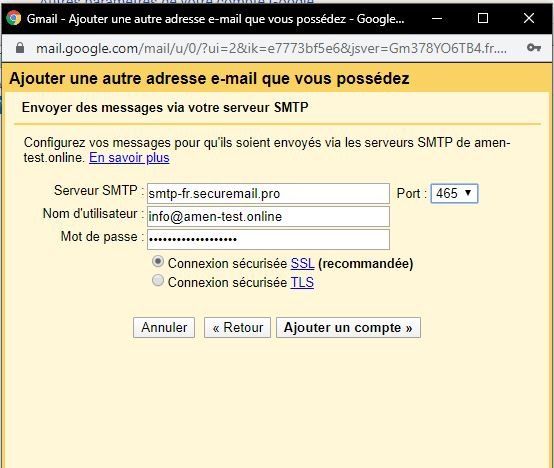Focus the Nom d'utilisateur input field
The height and width of the screenshot is (468, 554).
pos(269,217)
